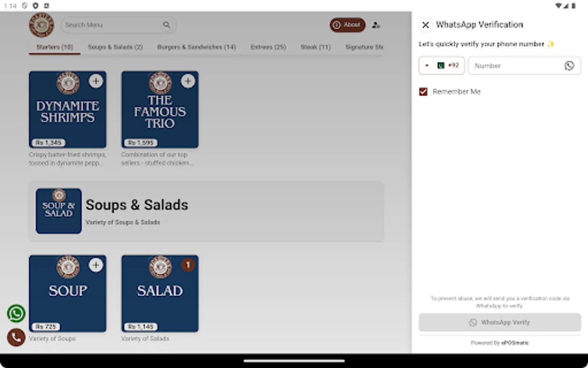588x368 pixels.
Task: Add Dynamite Shrimps using its plus icon
Action: 96,81
